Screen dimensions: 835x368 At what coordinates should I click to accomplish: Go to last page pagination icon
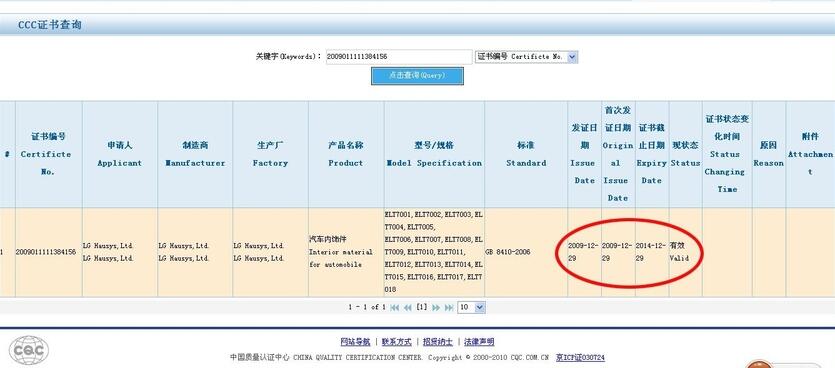point(449,307)
